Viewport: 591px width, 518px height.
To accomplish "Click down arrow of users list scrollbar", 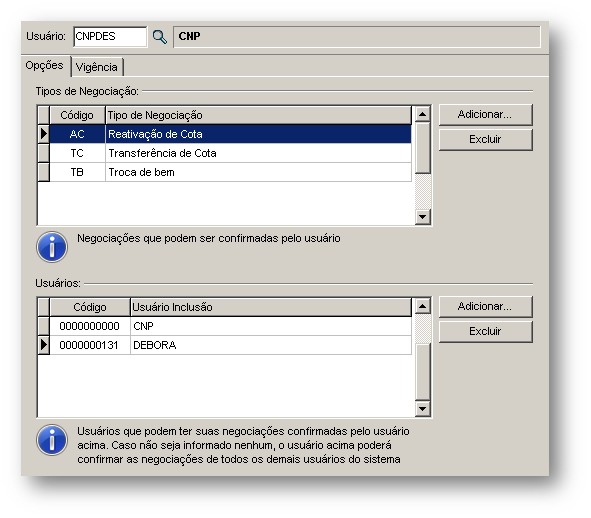I will [423, 409].
